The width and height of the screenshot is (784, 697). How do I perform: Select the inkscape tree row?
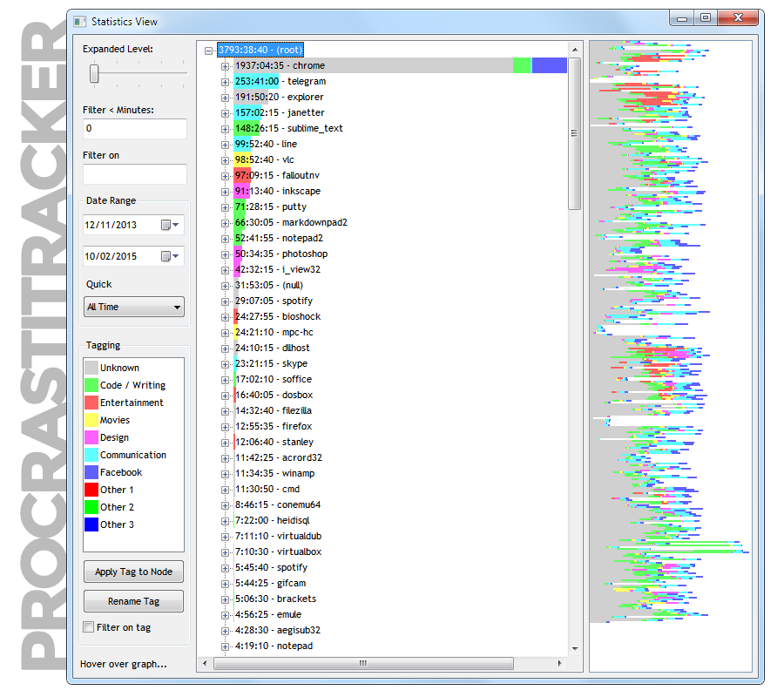tap(278, 192)
